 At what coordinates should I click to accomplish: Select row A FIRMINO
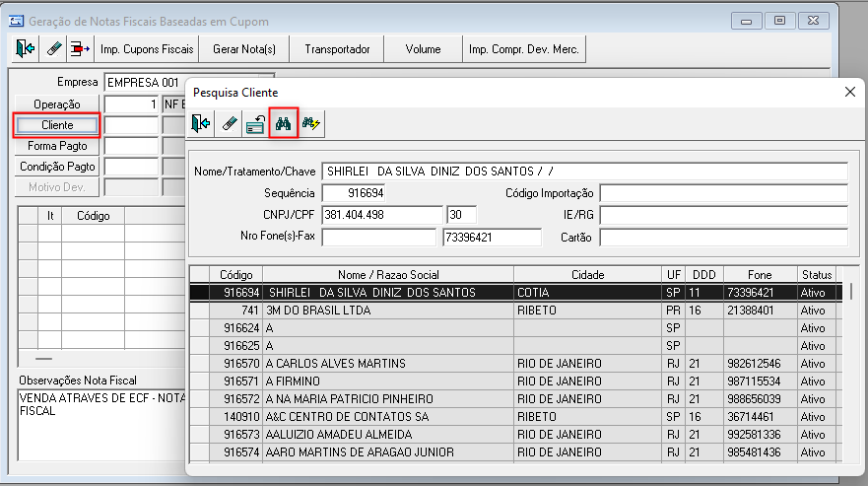pyautogui.click(x=516, y=382)
